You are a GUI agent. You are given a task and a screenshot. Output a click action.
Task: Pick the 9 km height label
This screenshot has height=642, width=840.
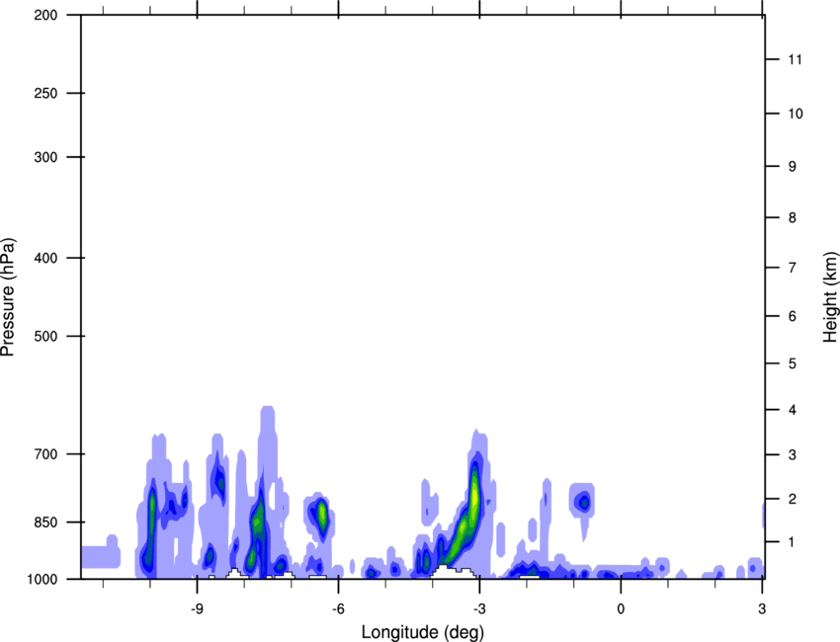[x=793, y=167]
